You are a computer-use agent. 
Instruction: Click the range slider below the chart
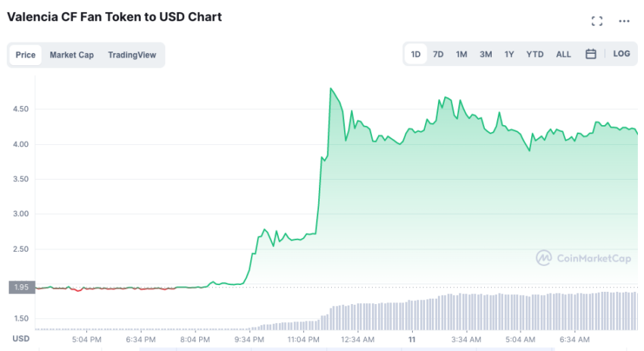[347, 349]
